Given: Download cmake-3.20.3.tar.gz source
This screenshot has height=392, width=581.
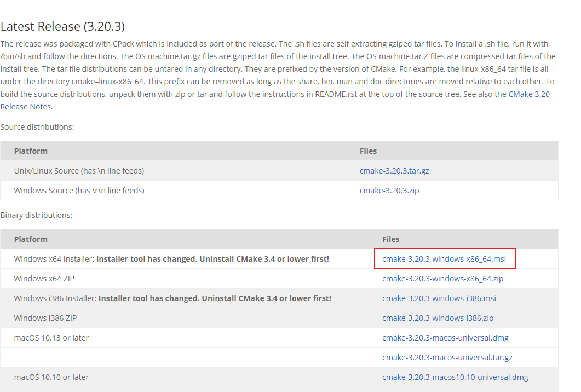Looking at the screenshot, I should click(x=394, y=171).
